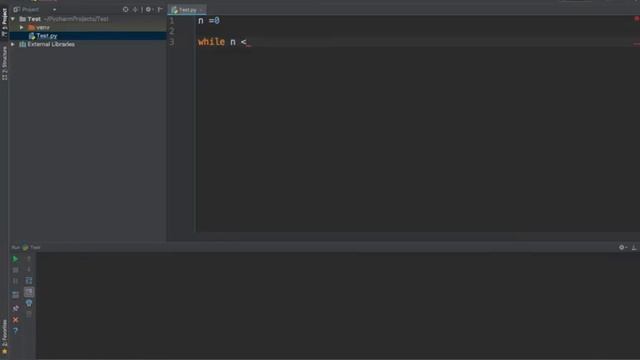Close the Run tab with red X
The height and width of the screenshot is (360, 640).
click(16, 320)
